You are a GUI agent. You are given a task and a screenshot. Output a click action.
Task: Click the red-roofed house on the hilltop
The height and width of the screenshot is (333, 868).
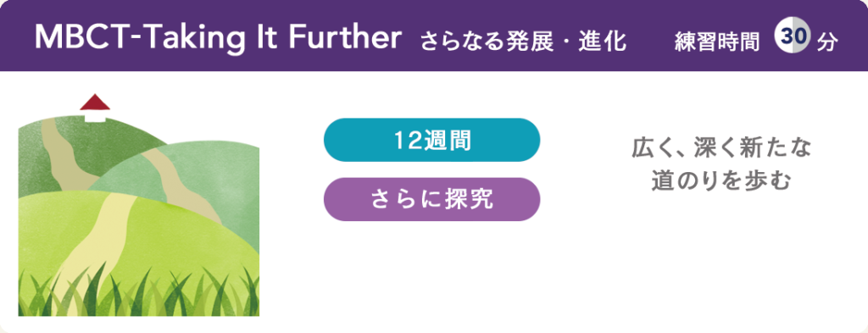pos(95,108)
